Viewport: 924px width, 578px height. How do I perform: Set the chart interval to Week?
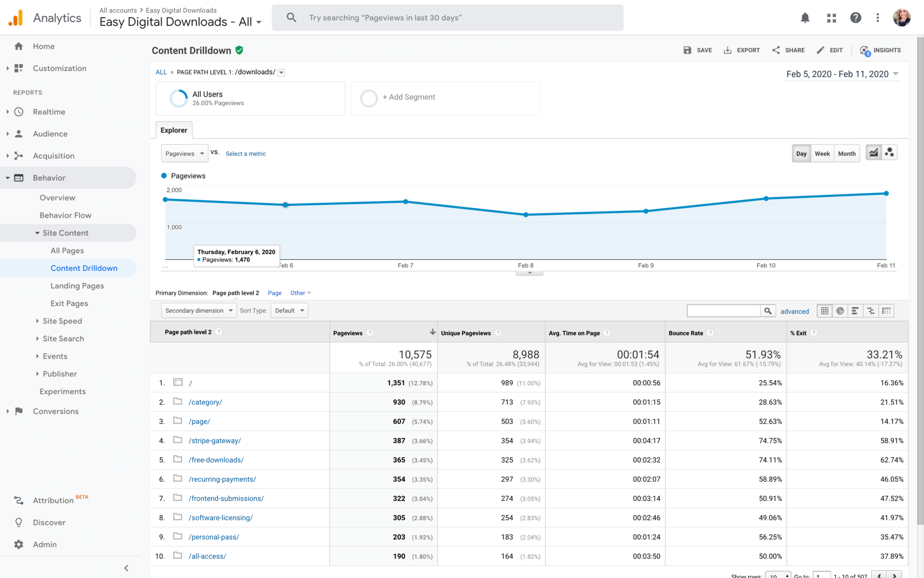tap(822, 154)
